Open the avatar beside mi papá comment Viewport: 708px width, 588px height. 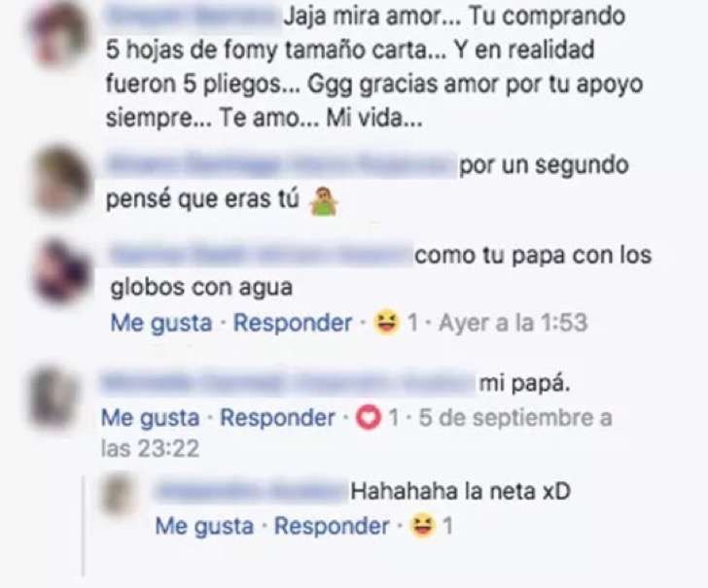point(53,398)
